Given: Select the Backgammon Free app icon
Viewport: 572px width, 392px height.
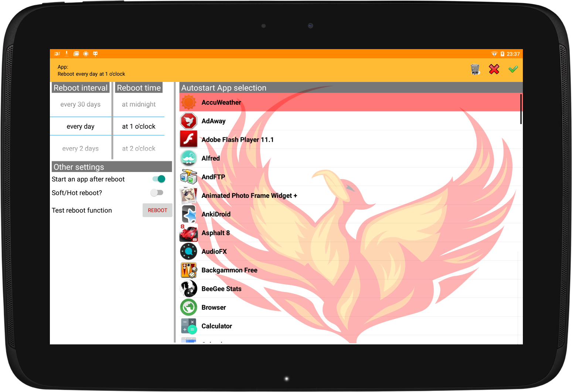Looking at the screenshot, I should pos(189,270).
